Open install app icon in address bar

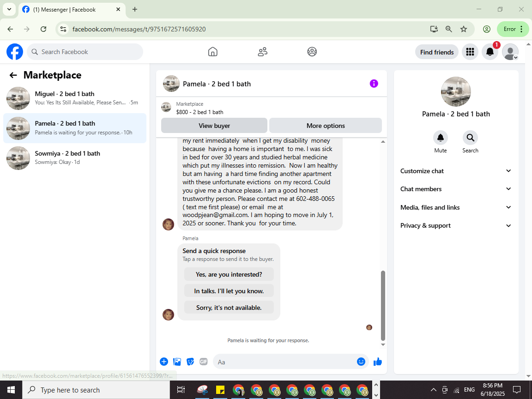pos(434,29)
